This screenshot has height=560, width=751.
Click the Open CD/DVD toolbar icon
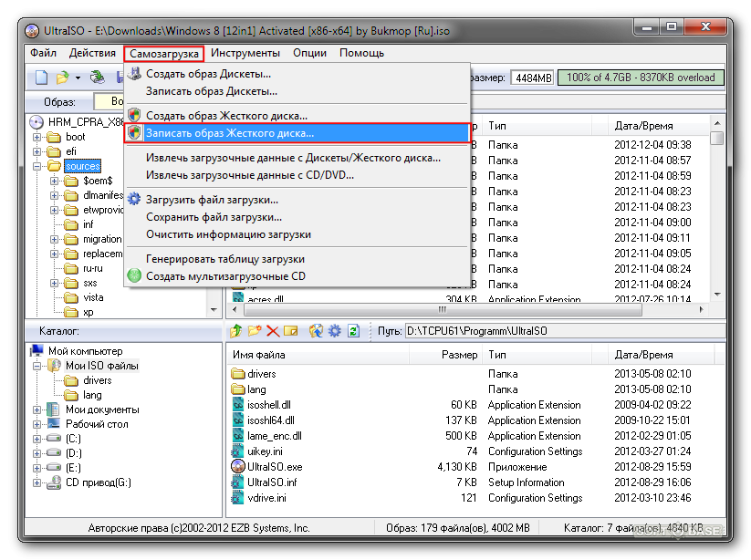tap(98, 77)
